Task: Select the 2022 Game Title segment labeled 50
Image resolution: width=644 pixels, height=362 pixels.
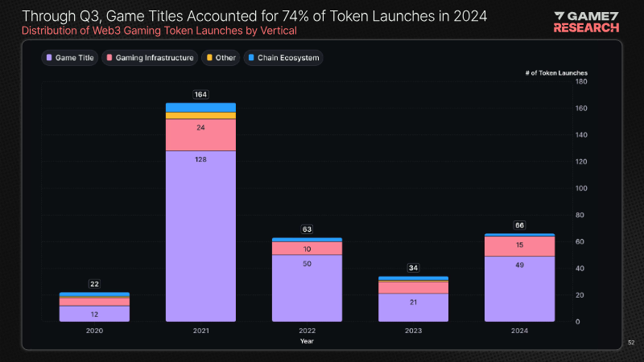Action: (x=307, y=287)
